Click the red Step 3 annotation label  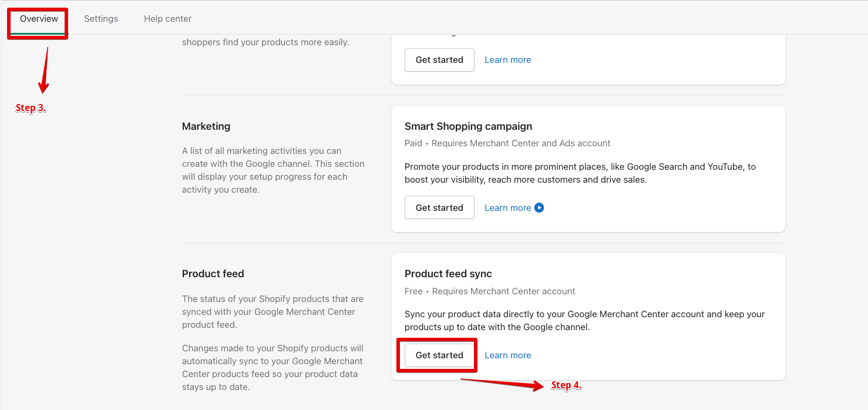point(31,108)
